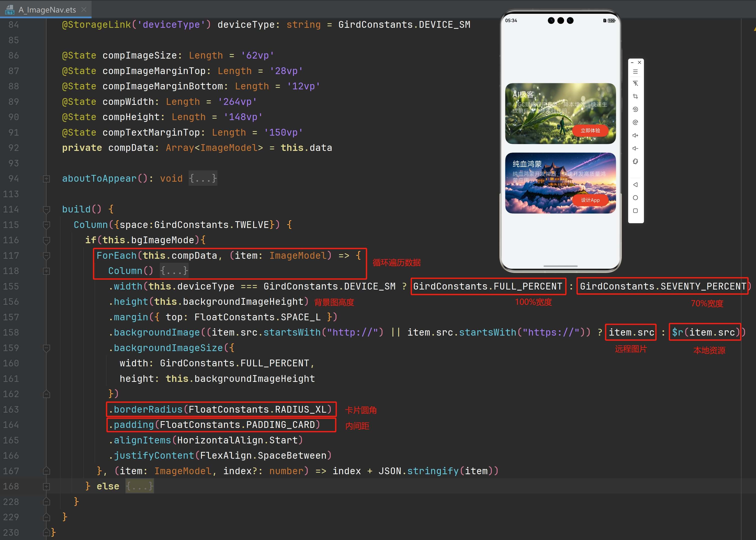Expand folded aboutToAppear method at line 94

click(x=47, y=179)
